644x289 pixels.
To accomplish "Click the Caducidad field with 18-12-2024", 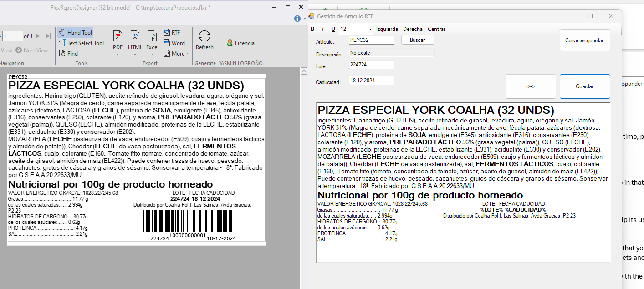I will click(x=371, y=81).
